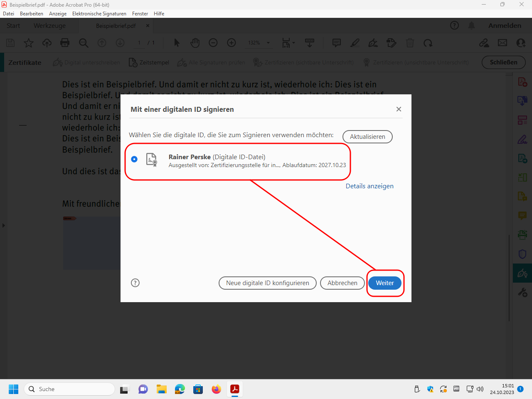Select the hand pan tool icon
Image resolution: width=532 pixels, height=399 pixels.
click(x=195, y=43)
